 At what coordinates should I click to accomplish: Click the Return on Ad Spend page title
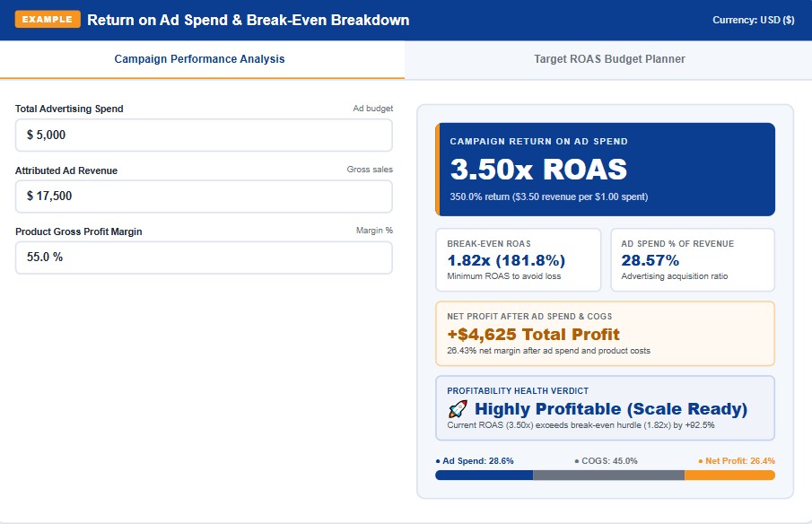pyautogui.click(x=248, y=20)
